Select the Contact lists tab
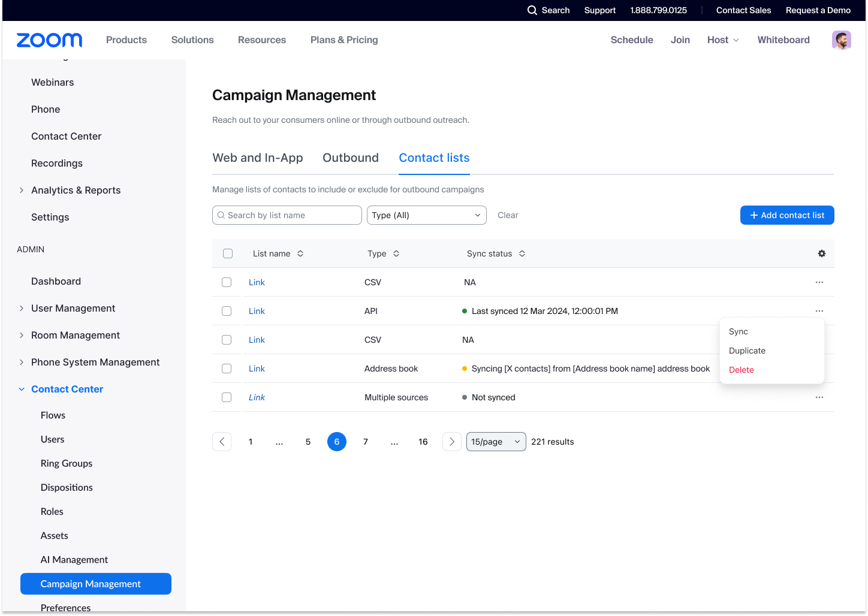The width and height of the screenshot is (868, 616). tap(434, 158)
